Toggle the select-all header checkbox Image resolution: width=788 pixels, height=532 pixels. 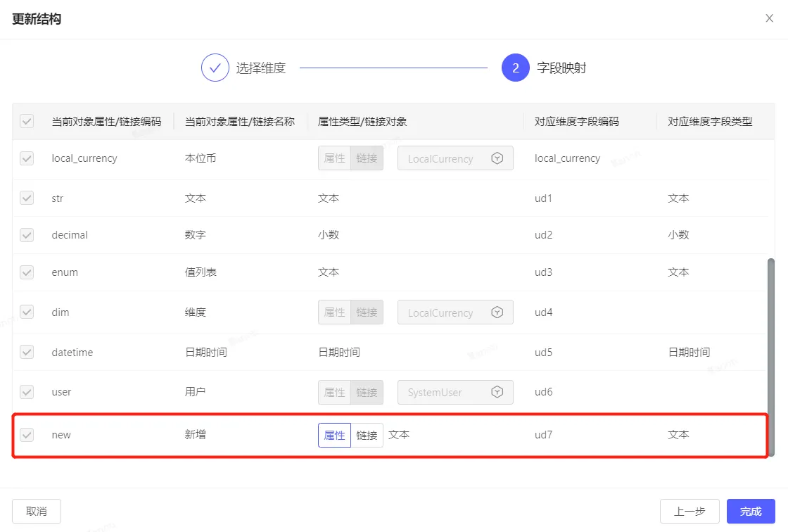27,121
